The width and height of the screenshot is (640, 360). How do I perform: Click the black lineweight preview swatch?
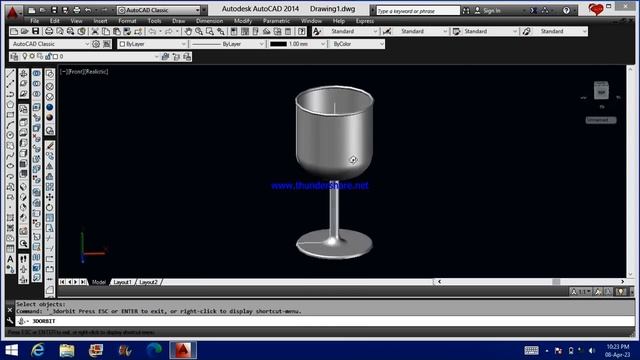278,44
